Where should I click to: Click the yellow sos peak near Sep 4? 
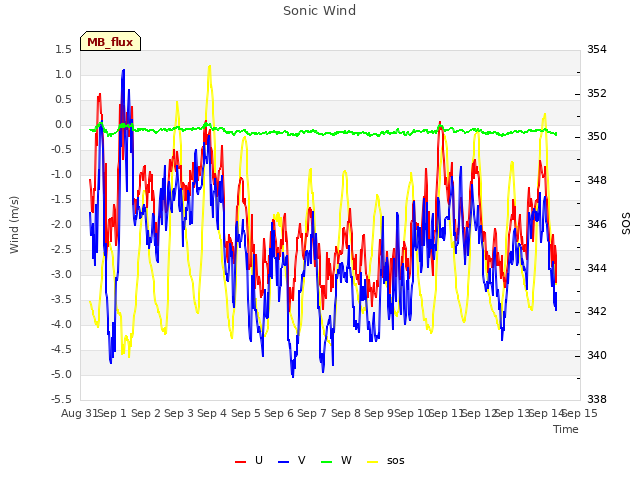[209, 66]
